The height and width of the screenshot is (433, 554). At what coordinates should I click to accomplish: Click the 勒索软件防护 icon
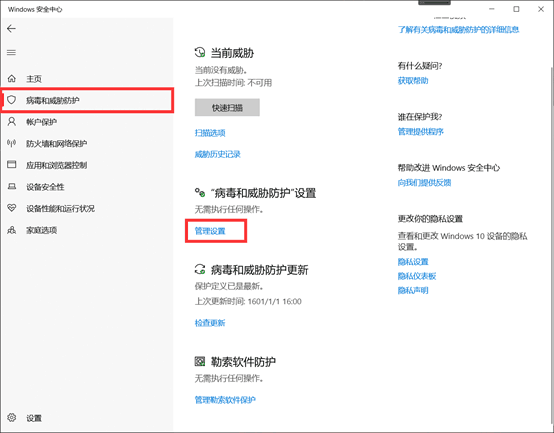pos(200,361)
